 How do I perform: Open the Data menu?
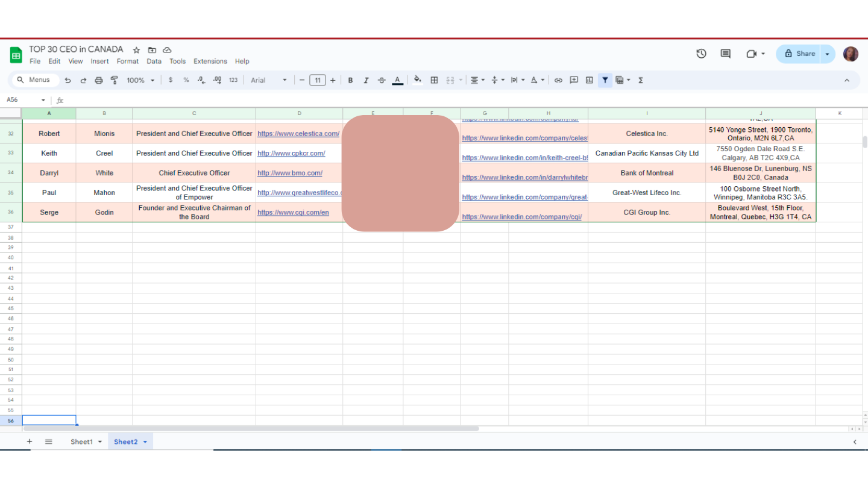click(154, 61)
